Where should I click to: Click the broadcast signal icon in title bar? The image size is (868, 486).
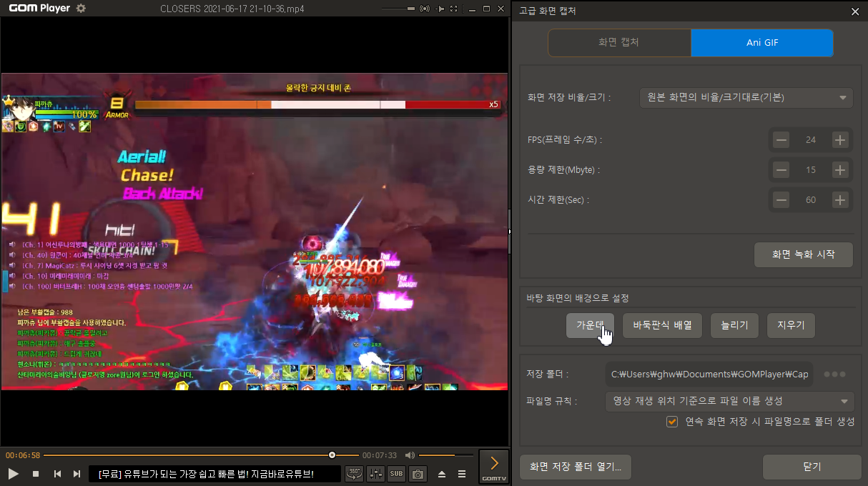(x=425, y=9)
